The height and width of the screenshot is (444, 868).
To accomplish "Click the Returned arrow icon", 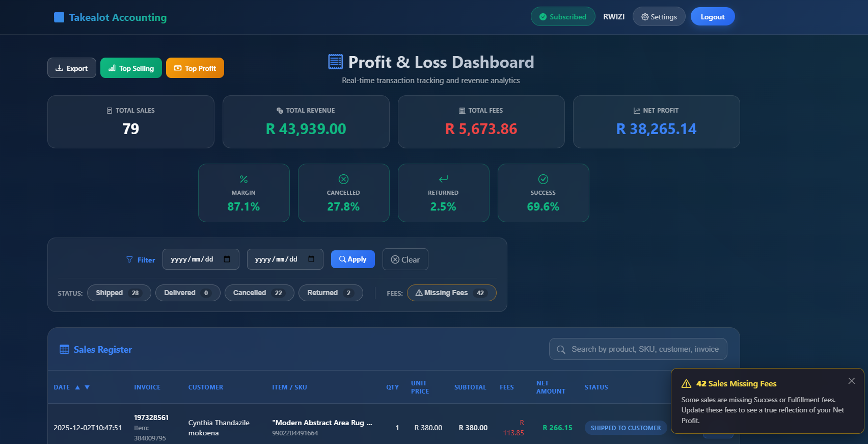I will click(x=443, y=179).
